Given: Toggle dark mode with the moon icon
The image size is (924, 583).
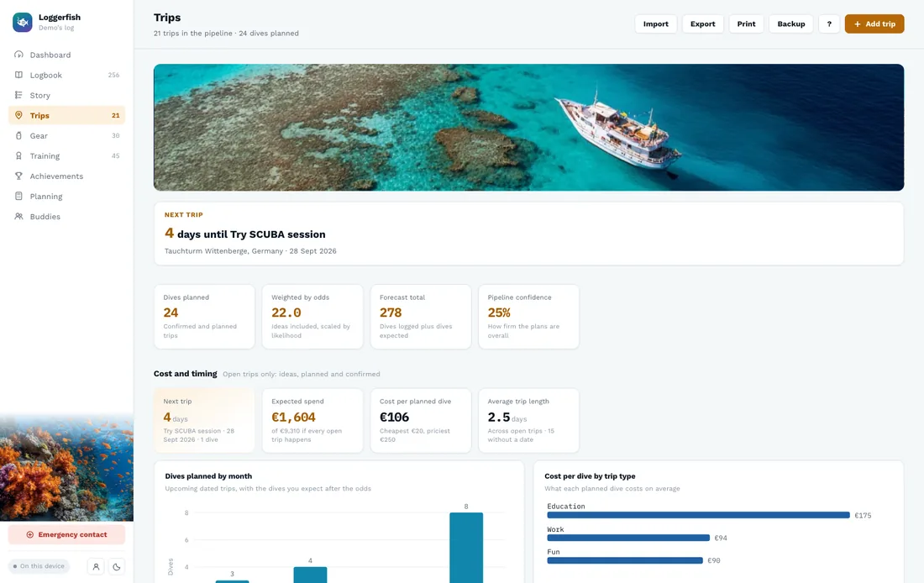Looking at the screenshot, I should coord(117,566).
